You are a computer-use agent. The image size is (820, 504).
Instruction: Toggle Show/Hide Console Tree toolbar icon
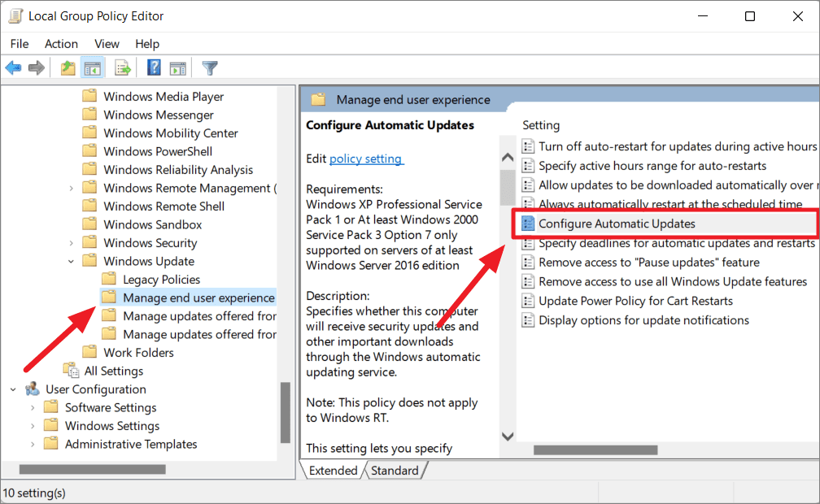point(93,68)
